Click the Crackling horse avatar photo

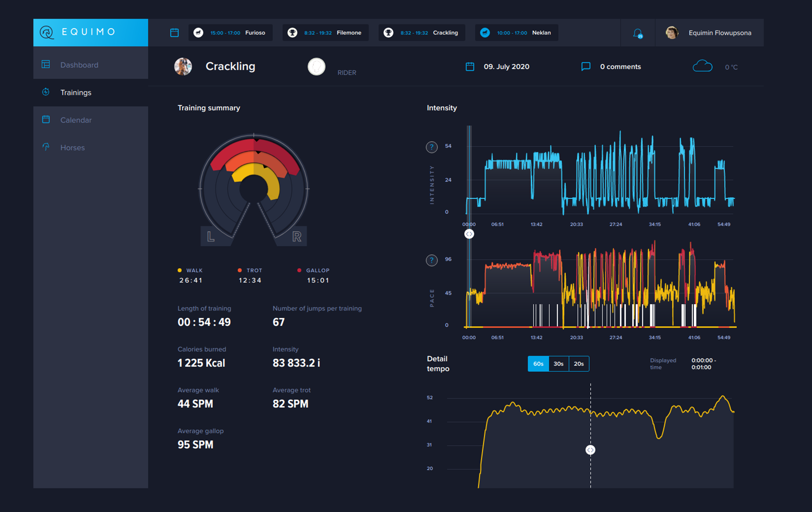click(183, 66)
